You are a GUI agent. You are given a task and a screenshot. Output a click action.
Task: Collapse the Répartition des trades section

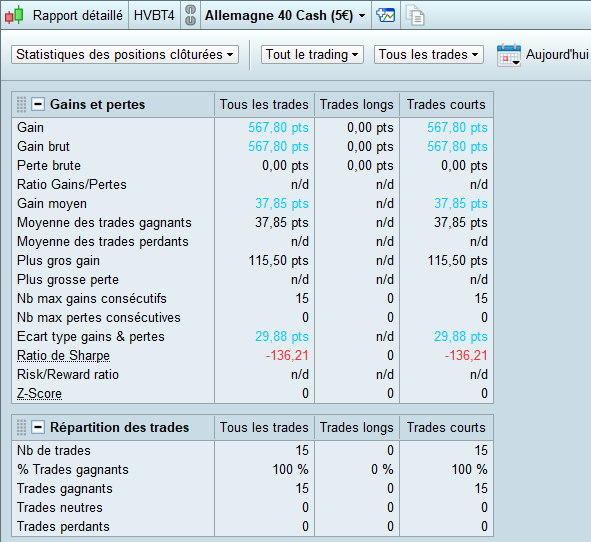click(38, 427)
